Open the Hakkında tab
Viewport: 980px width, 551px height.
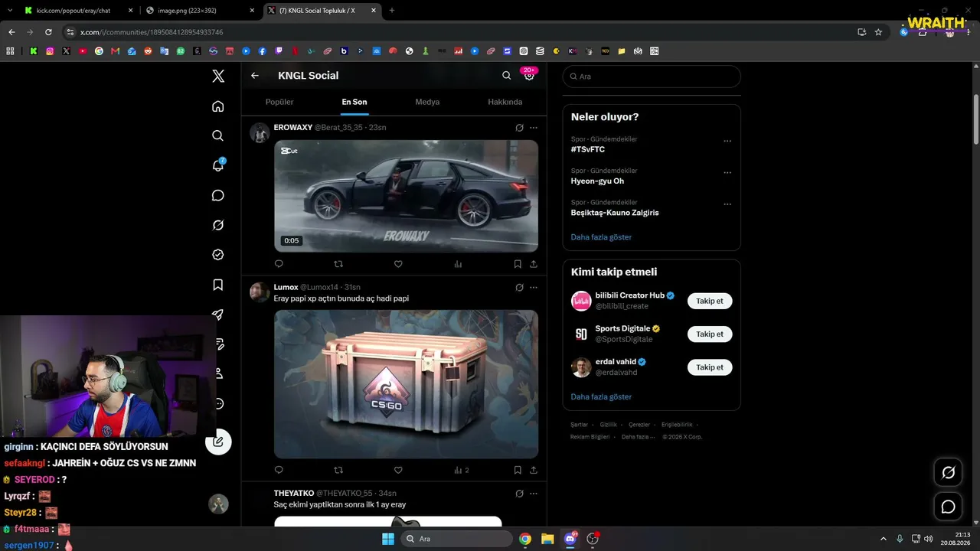(x=505, y=102)
